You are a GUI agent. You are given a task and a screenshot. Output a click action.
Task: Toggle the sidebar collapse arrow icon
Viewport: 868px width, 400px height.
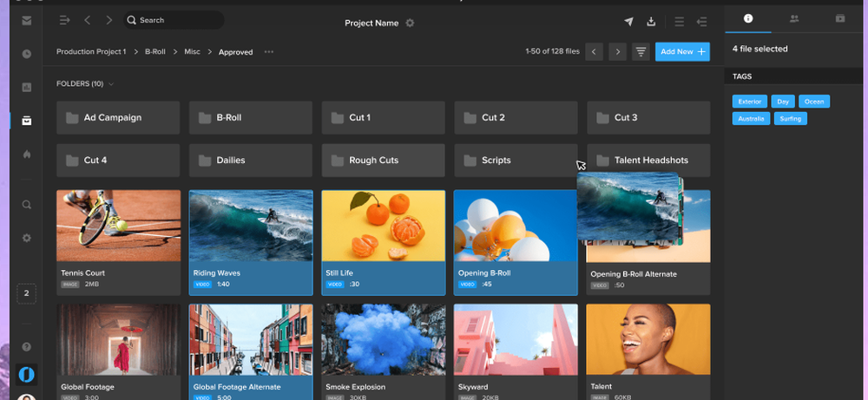[65, 21]
